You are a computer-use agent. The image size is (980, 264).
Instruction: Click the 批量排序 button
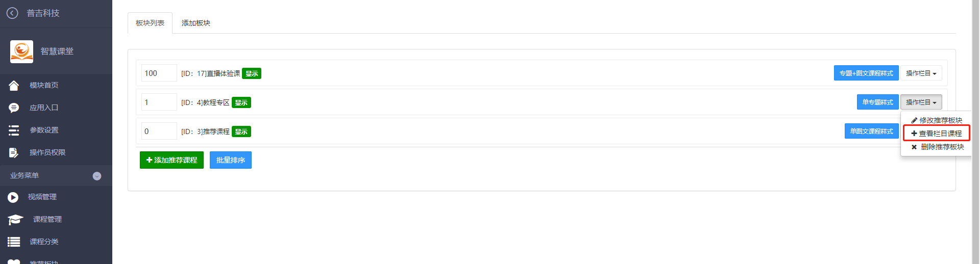(x=231, y=160)
